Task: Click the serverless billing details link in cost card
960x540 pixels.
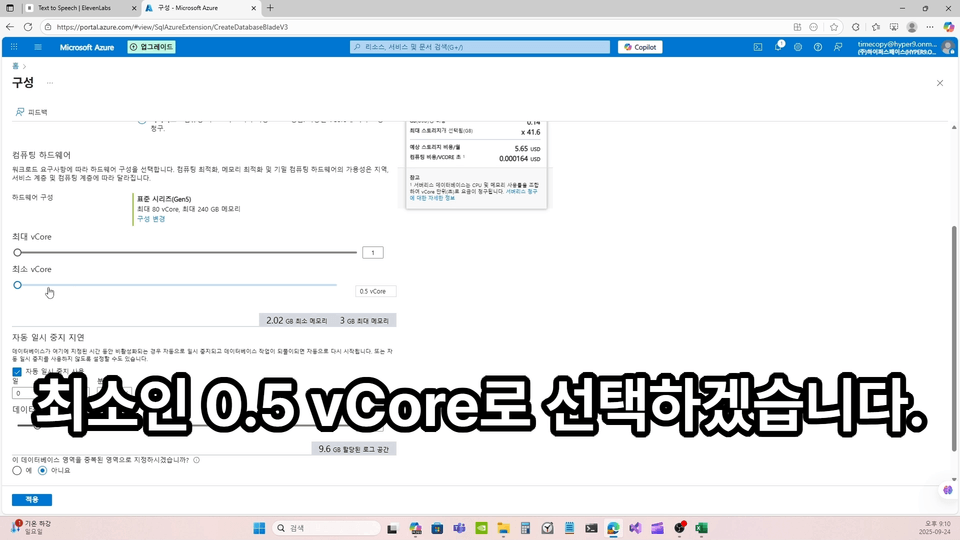Action: pos(474,195)
